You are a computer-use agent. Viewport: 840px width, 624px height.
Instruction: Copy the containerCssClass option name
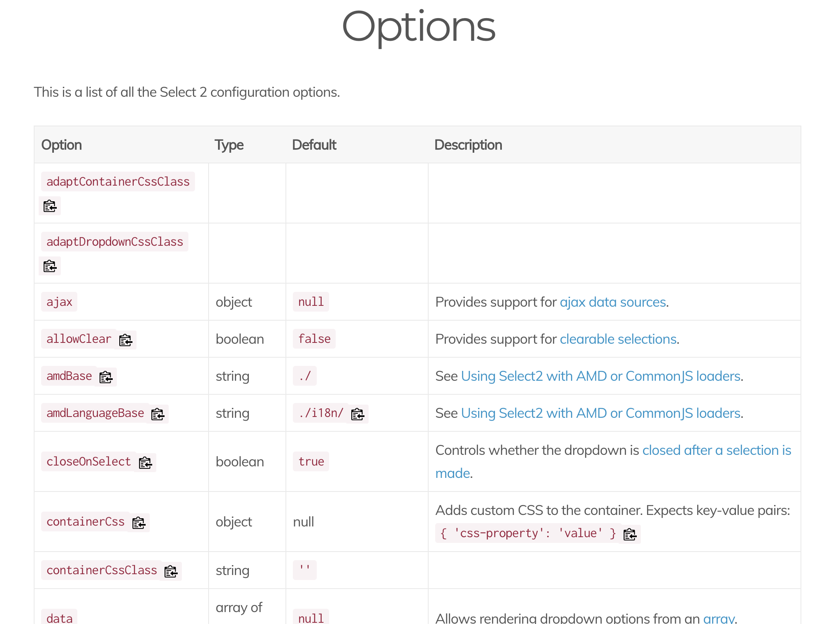pos(171,571)
